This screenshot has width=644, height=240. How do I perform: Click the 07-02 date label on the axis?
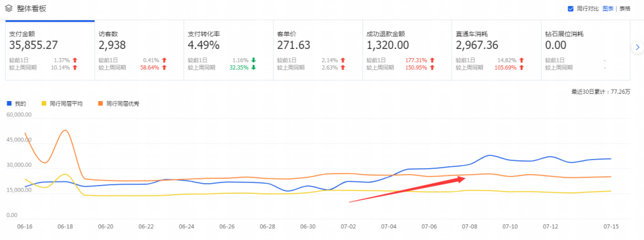point(348,227)
